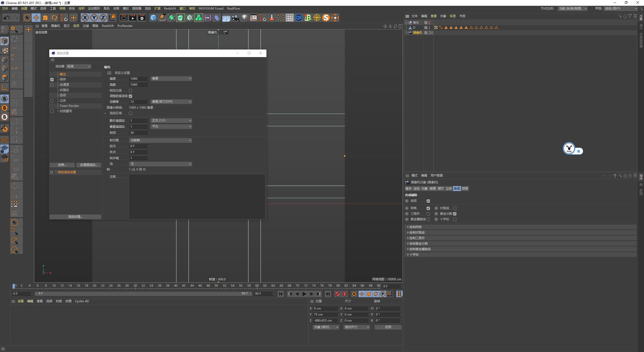
Task: Click the cube primitive icon
Action: [153, 18]
